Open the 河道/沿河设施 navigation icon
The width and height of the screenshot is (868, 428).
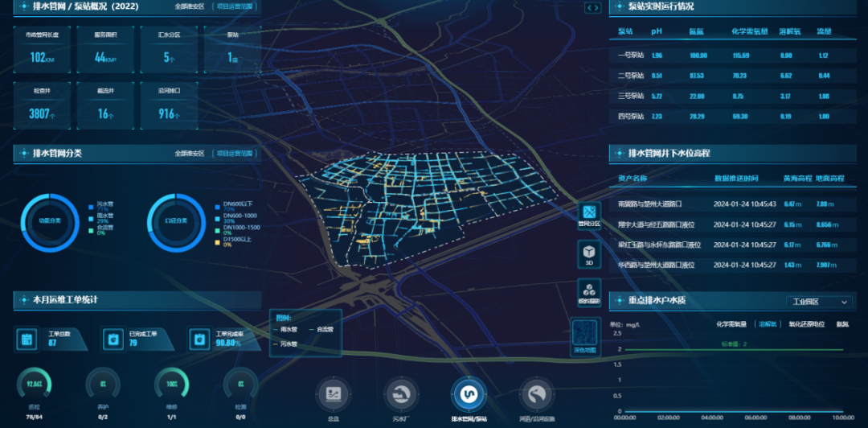[x=537, y=394]
